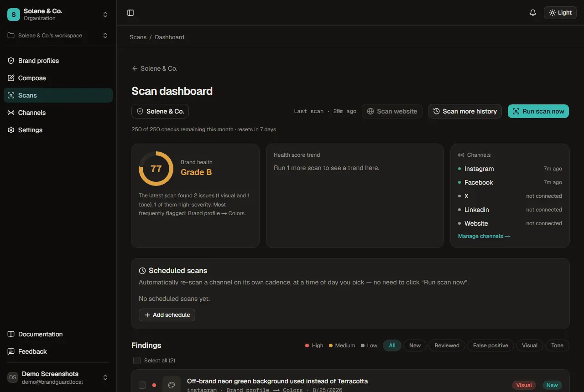Filter findings by Tone
This screenshot has height=392, width=584.
click(557, 346)
